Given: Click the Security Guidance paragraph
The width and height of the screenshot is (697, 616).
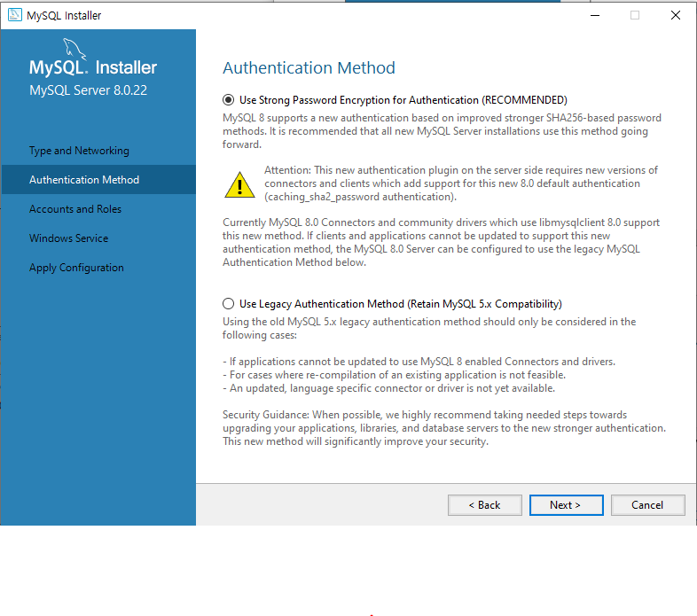Looking at the screenshot, I should pyautogui.click(x=444, y=428).
